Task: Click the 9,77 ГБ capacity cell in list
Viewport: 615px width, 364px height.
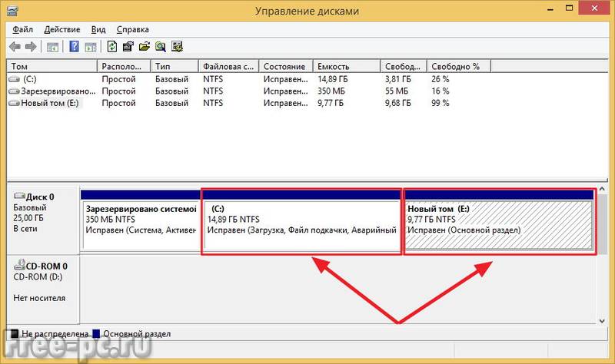Action: click(x=331, y=104)
